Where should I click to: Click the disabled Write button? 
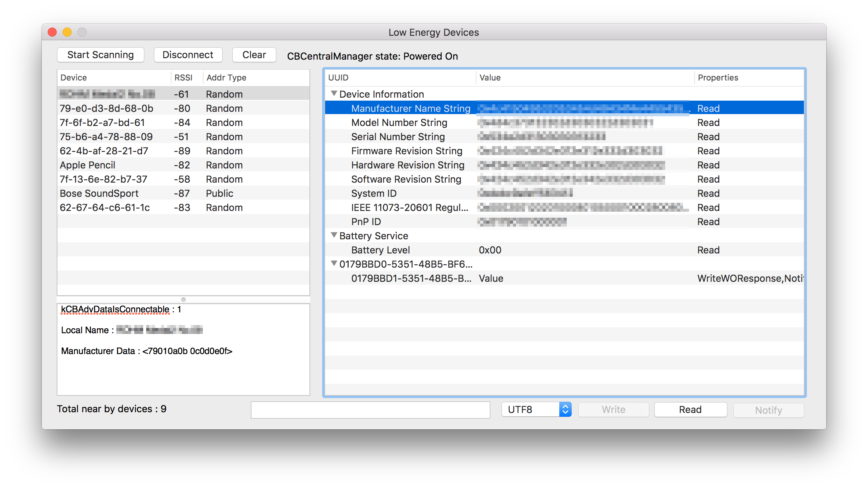pos(613,409)
